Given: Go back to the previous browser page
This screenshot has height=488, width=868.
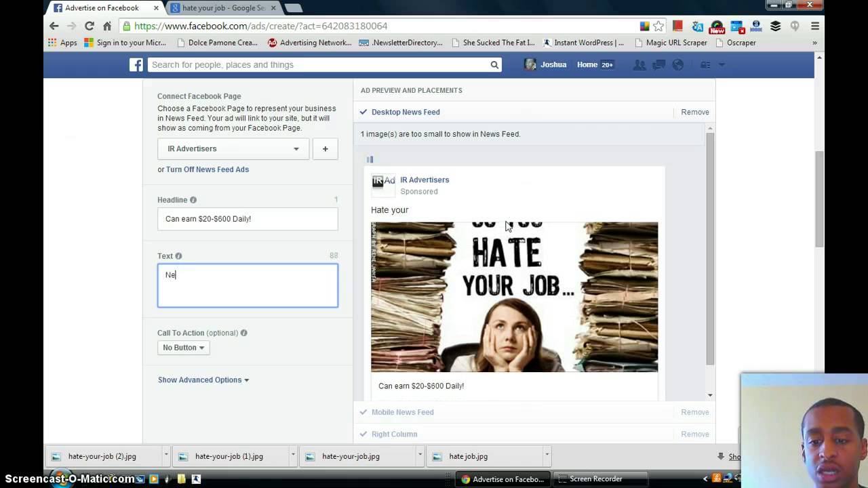Looking at the screenshot, I should tap(54, 26).
